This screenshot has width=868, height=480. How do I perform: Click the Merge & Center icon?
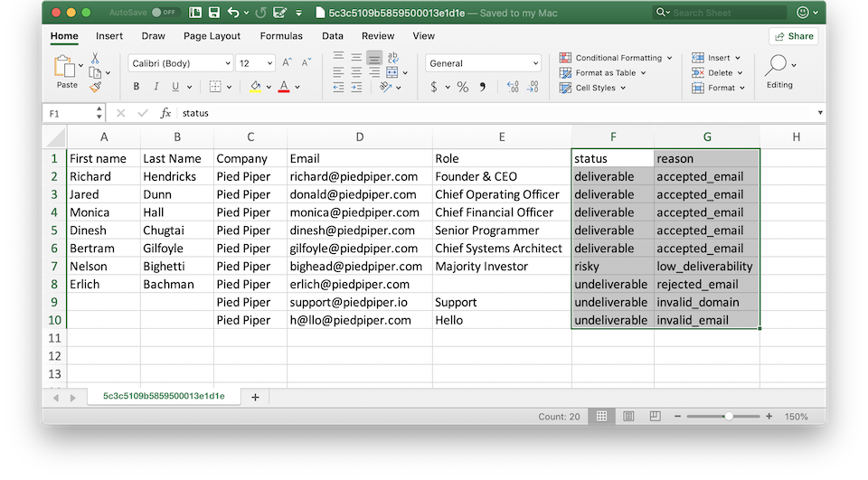[x=392, y=72]
